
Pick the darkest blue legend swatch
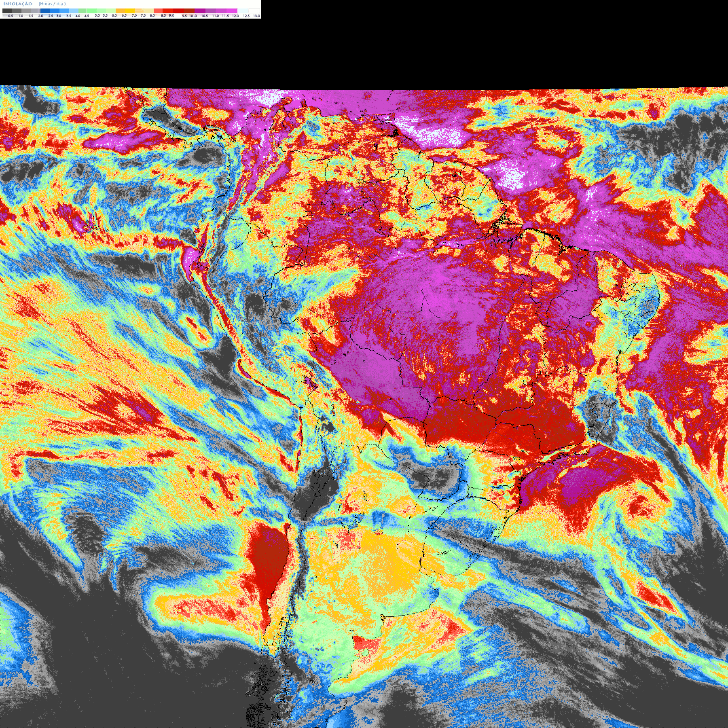coord(45,11)
